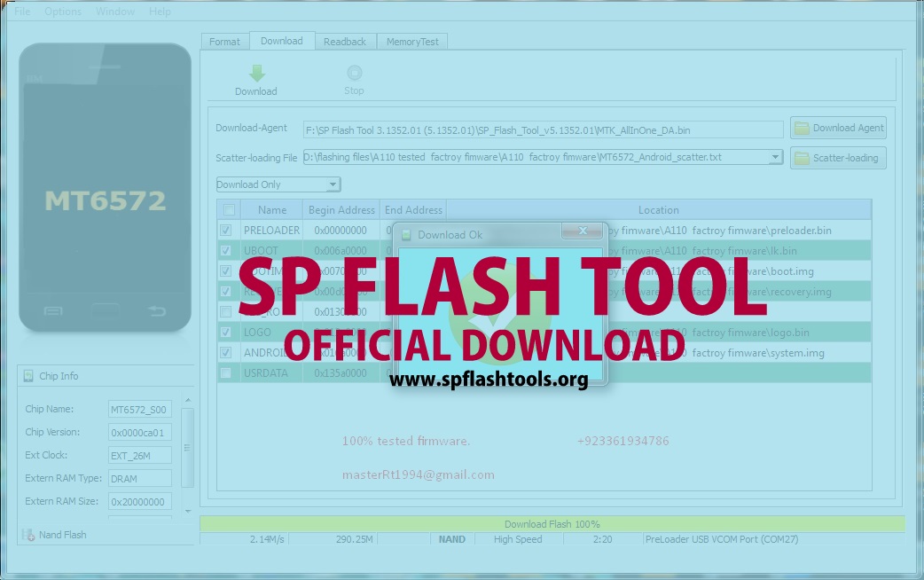Click the Extern RAM Size field 0x20000000

click(139, 501)
